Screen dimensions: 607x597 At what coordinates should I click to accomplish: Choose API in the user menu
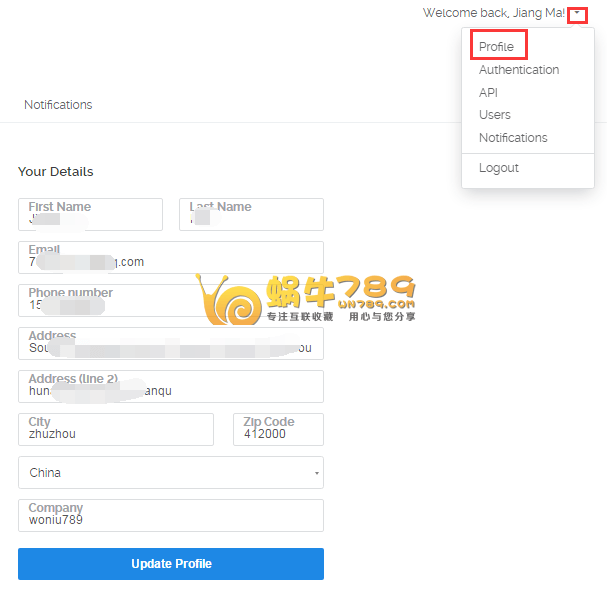pos(488,92)
